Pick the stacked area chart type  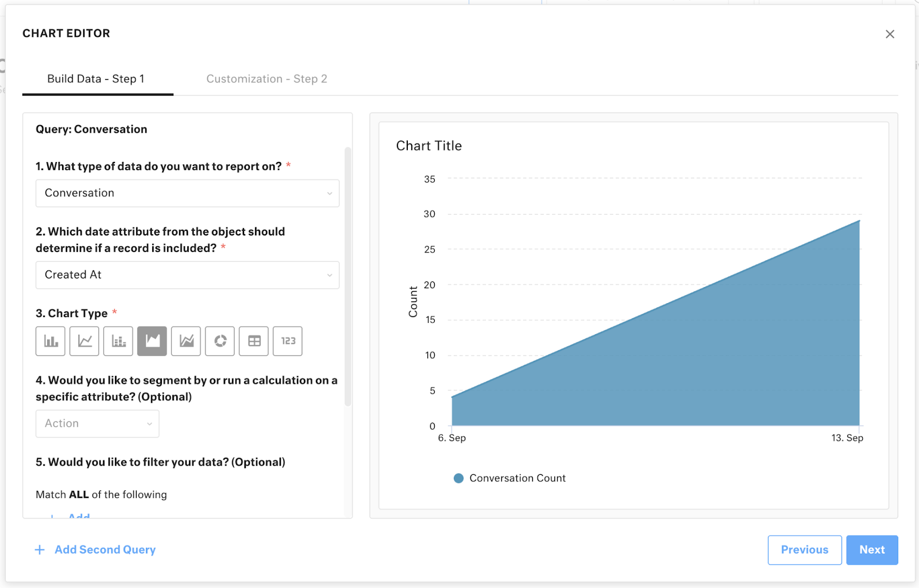coord(186,341)
